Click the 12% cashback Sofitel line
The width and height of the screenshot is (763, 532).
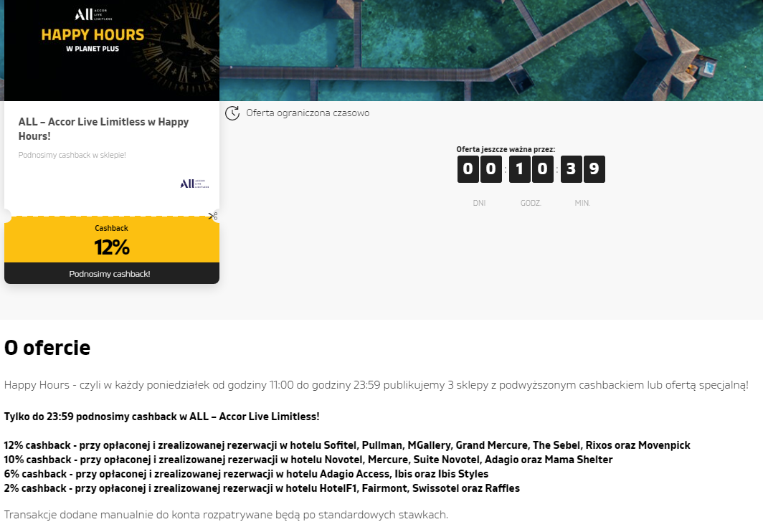point(347,445)
